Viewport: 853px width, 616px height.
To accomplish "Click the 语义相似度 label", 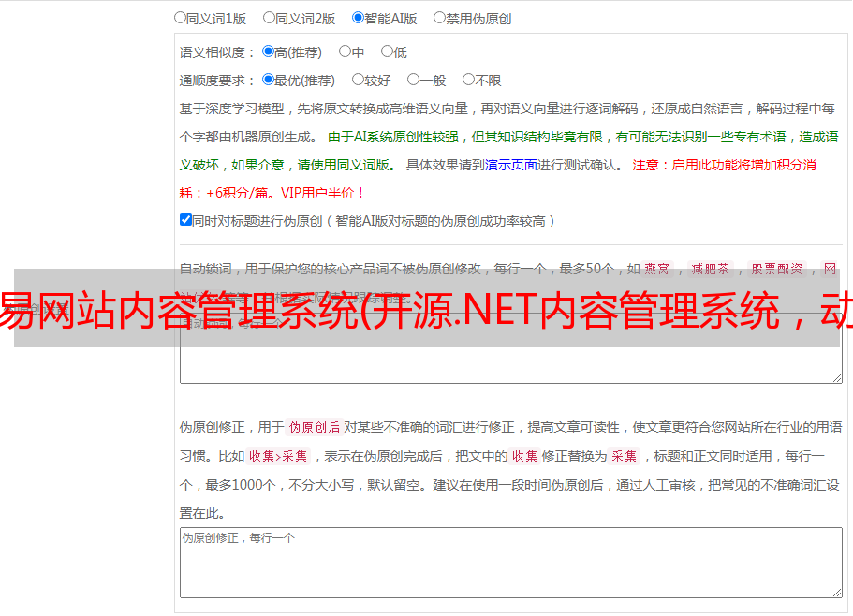I will coord(217,52).
